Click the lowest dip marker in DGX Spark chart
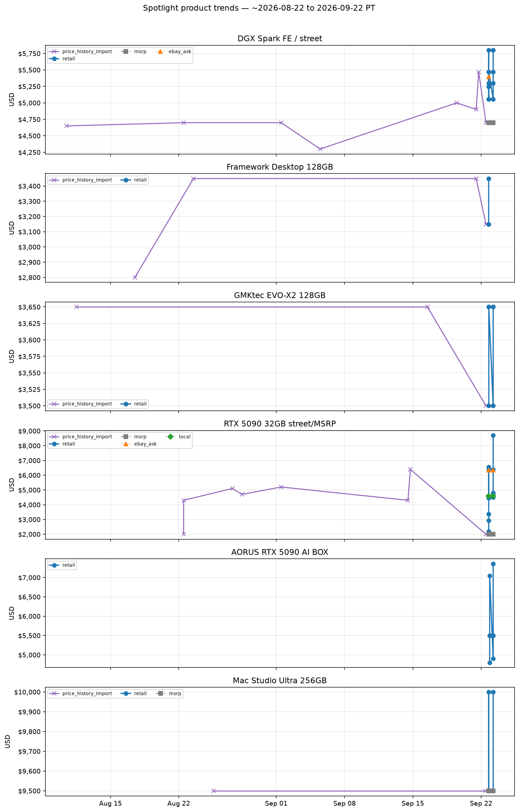The width and height of the screenshot is (519, 812). 320,149
